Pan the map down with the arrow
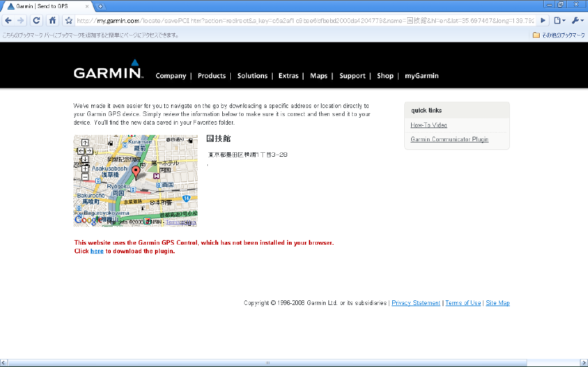This screenshot has width=588, height=367. tap(85, 159)
